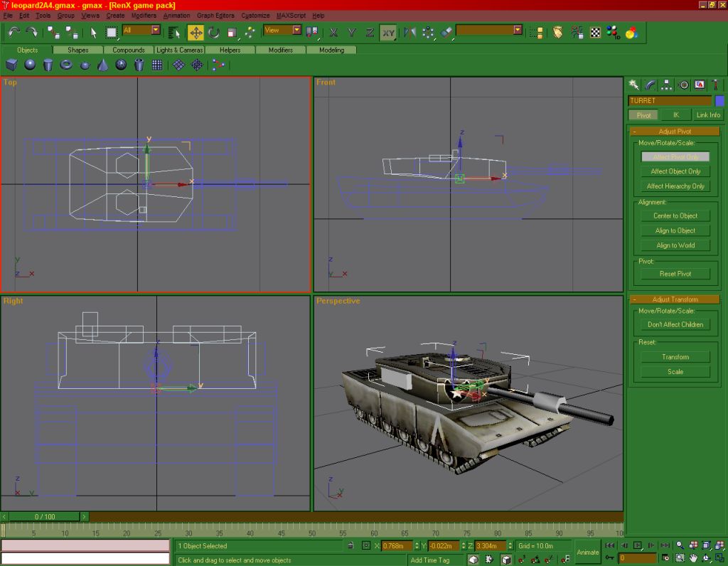Open the Modifiers menu
The width and height of the screenshot is (728, 566).
(x=144, y=16)
